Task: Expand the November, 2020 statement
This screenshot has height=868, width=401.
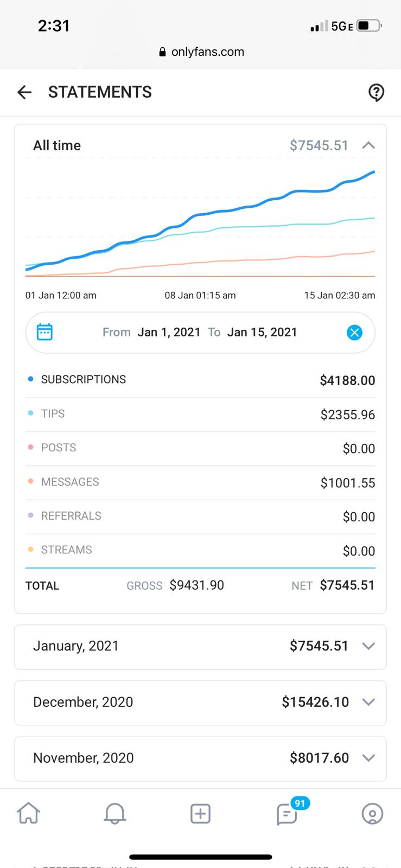Action: (x=368, y=758)
